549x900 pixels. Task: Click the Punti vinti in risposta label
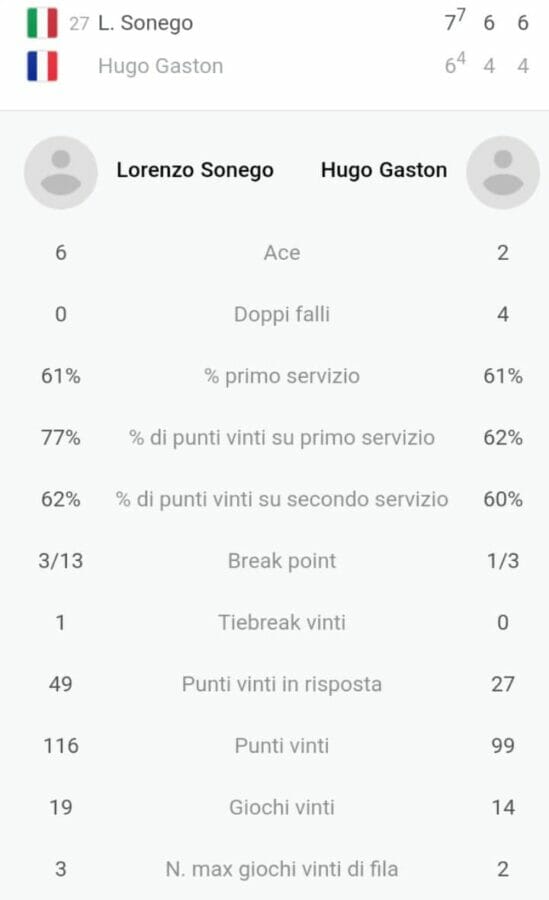pos(281,684)
